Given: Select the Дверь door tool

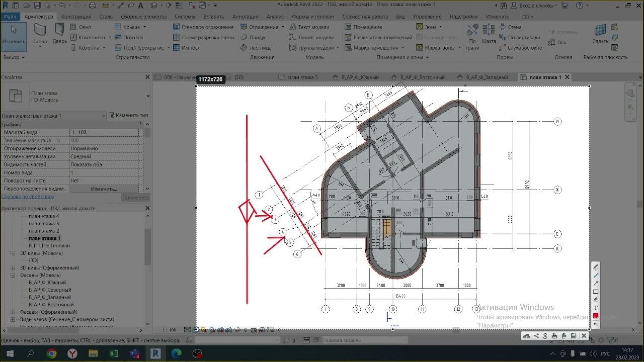Looking at the screenshot, I should click(59, 34).
